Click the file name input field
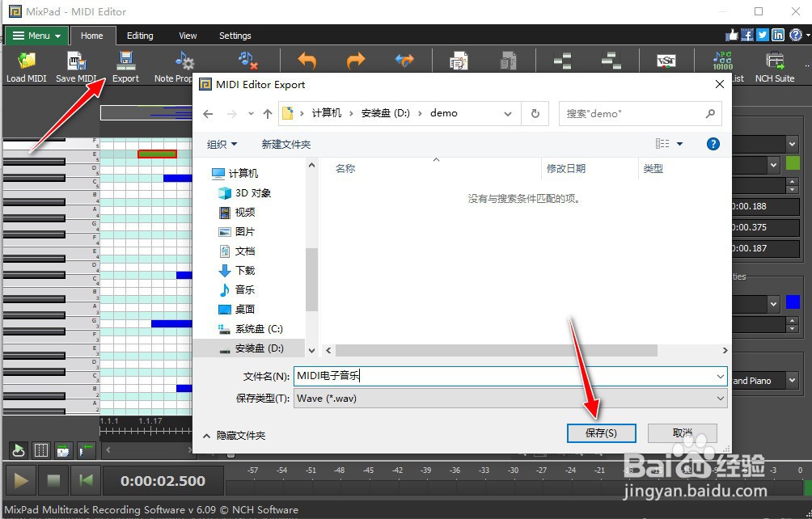 pyautogui.click(x=510, y=376)
